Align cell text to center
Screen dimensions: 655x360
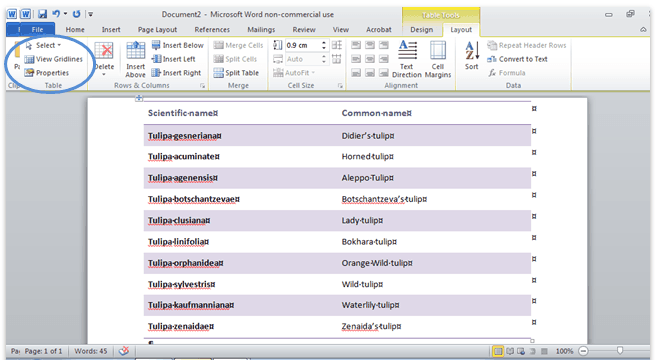coord(370,59)
